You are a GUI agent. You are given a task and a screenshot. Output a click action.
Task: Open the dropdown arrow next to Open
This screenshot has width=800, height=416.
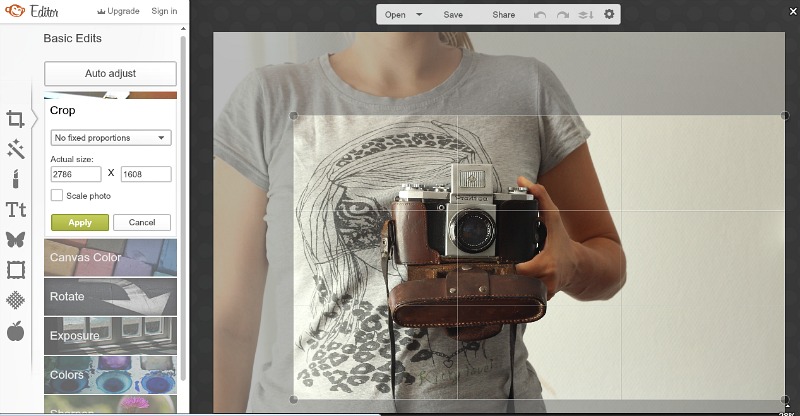click(419, 15)
